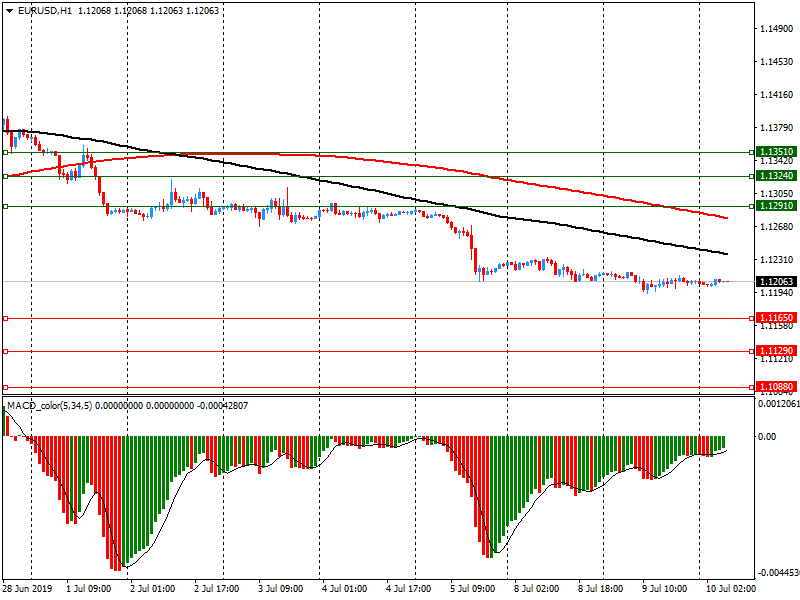800x600 pixels.
Task: Select the current price label 1.12063
Action: tap(776, 282)
